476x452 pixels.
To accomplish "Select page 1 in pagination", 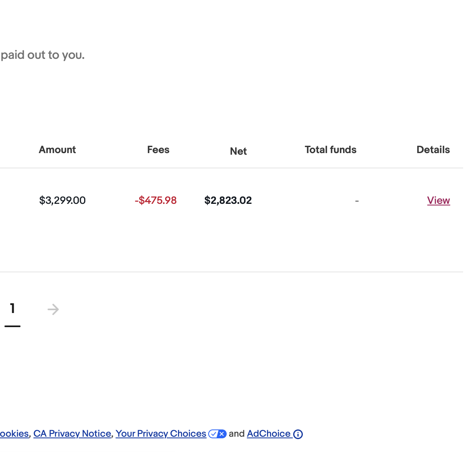I will 12,309.
